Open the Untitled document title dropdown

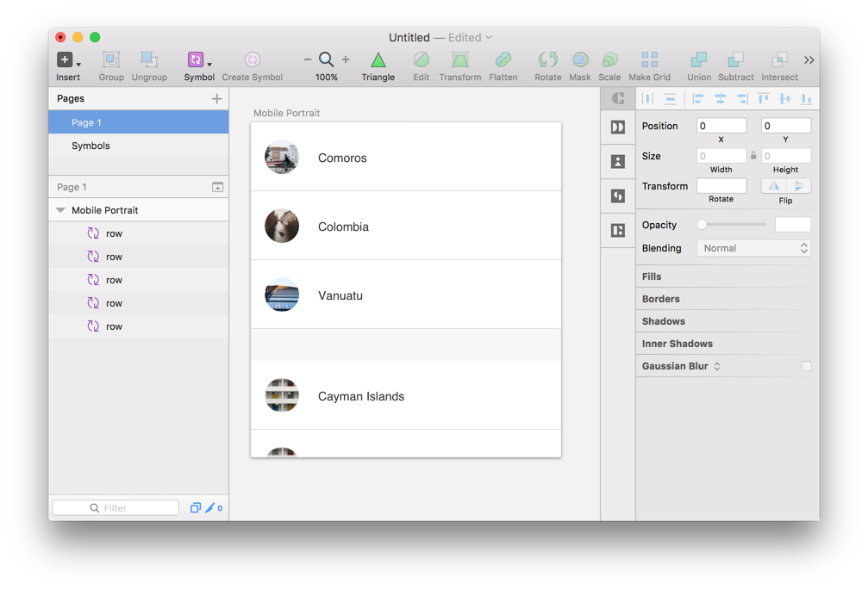(489, 38)
